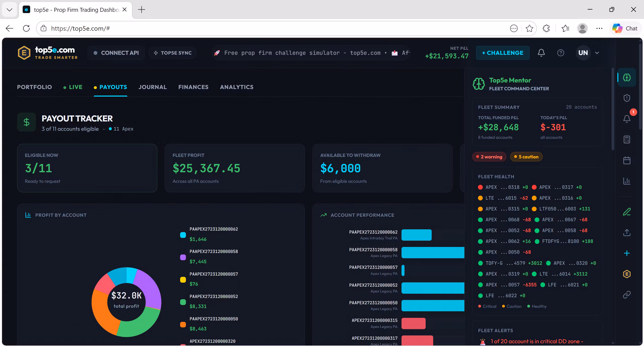
Task: Click the upload icon in sidebar
Action: point(627,233)
